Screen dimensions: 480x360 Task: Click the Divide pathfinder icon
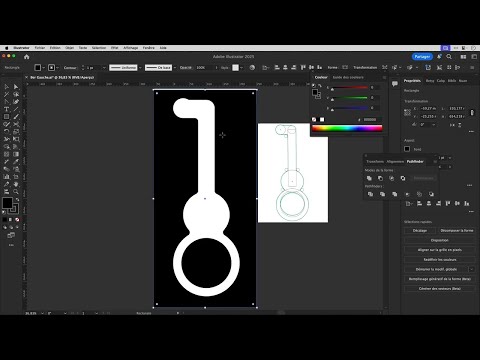coord(370,194)
